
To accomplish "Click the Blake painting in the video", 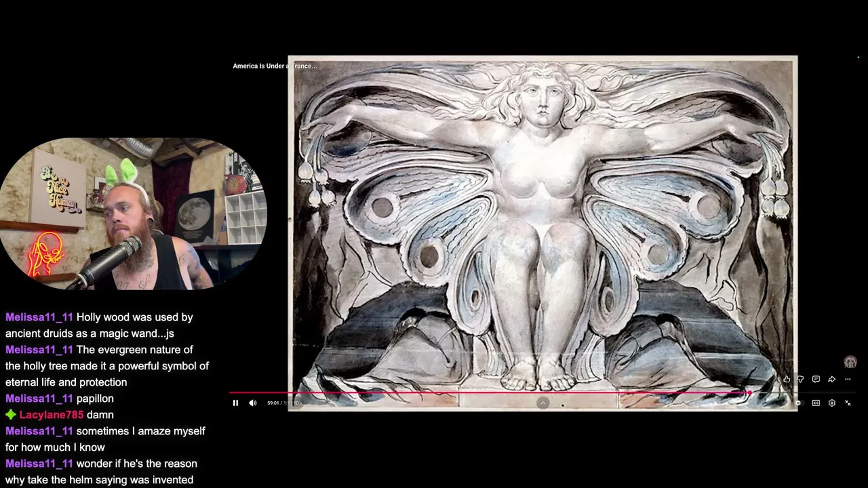I will (542, 233).
